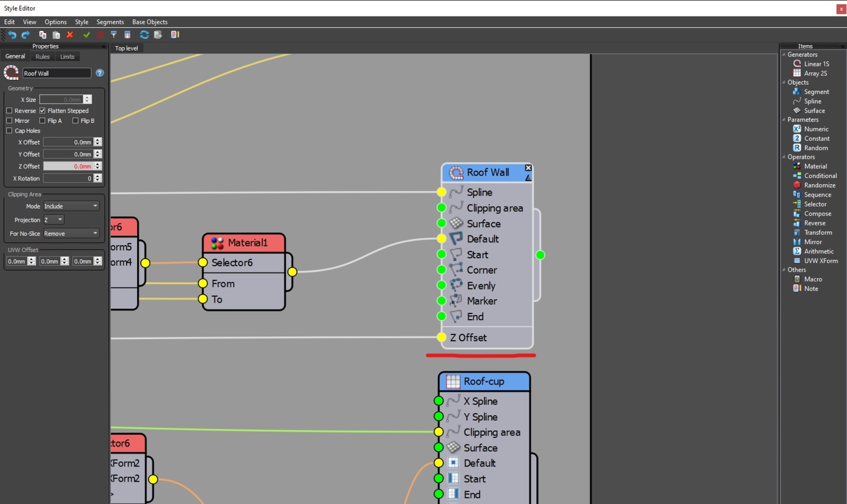Screen dimensions: 847x504
Task: Toggle the Flip A checkbox
Action: 42,121
